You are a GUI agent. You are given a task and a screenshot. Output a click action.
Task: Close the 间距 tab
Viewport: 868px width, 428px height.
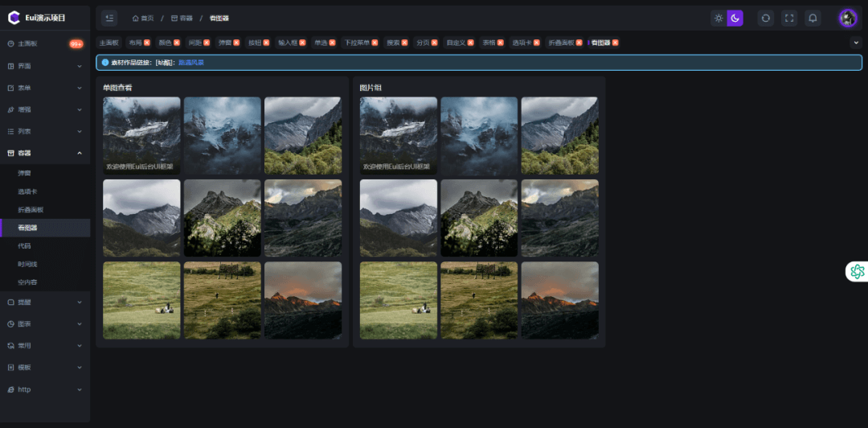click(x=207, y=43)
